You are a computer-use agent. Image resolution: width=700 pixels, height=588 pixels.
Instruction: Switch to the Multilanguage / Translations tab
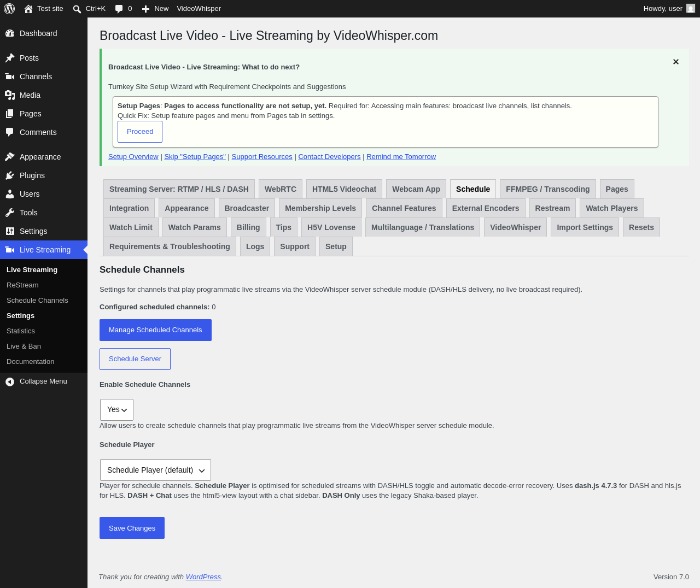coord(423,227)
